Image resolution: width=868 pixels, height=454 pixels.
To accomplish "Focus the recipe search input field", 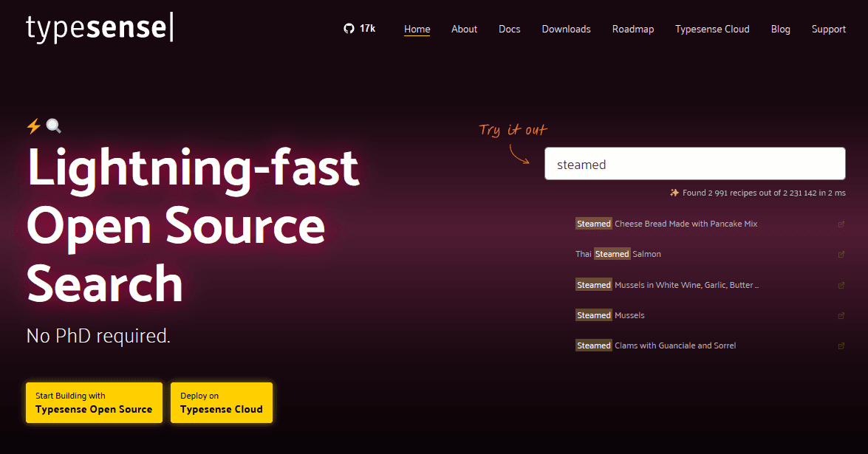I will point(694,164).
